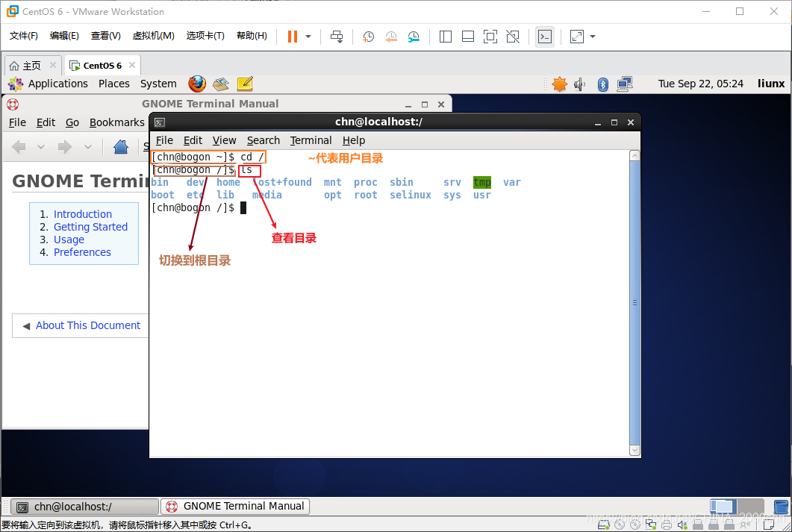Click the terminal window menu icon
The height and width of the screenshot is (532, 792).
160,122
